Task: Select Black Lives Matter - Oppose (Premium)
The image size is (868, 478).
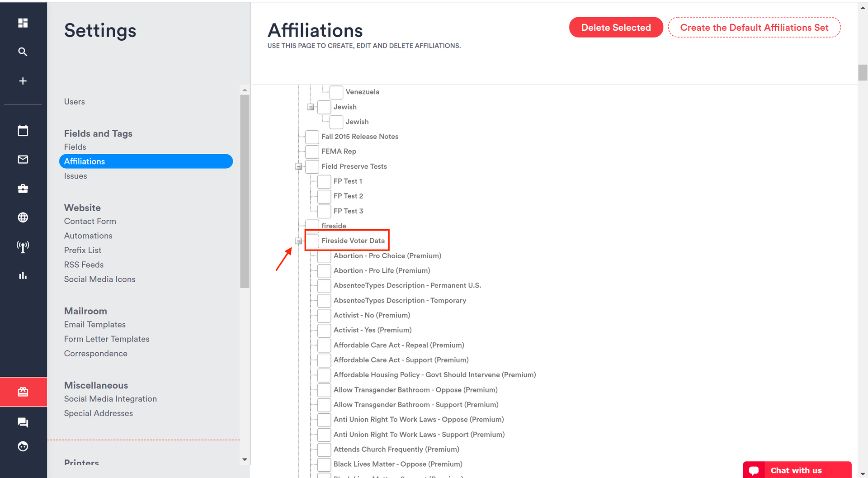Action: [x=398, y=464]
